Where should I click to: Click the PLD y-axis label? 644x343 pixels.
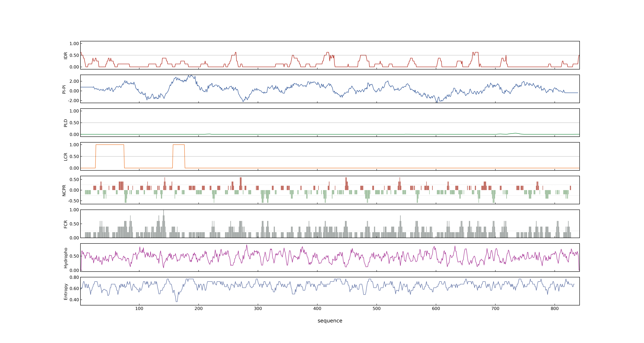pyautogui.click(x=66, y=123)
